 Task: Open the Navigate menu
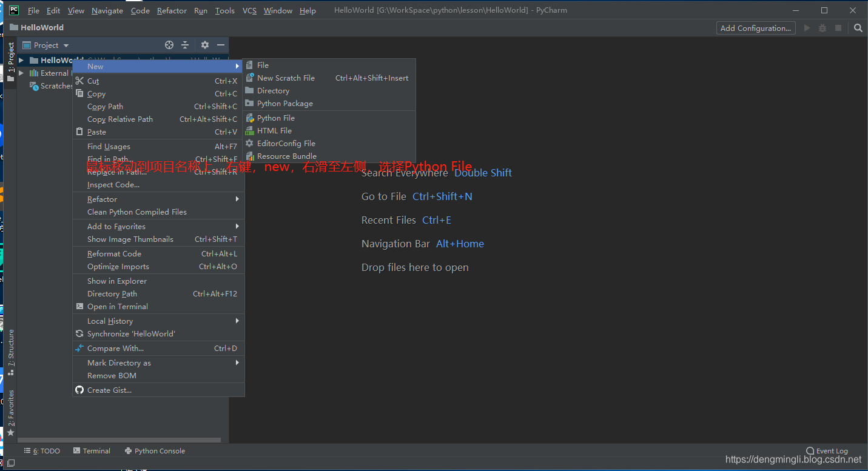click(x=107, y=11)
